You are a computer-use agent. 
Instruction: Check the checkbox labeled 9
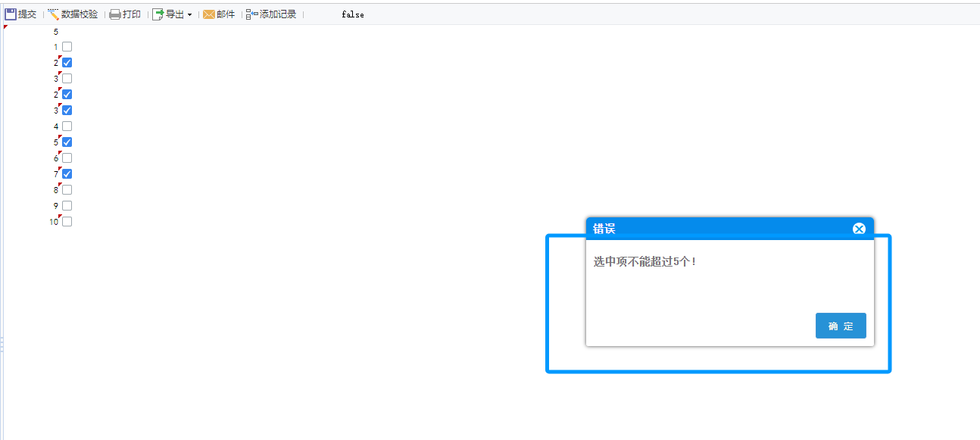point(67,206)
